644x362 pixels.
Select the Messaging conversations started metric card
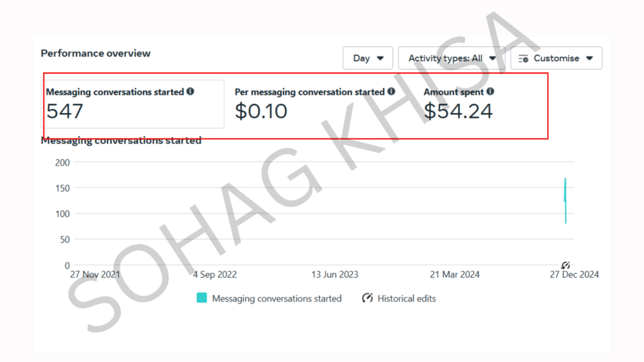coord(133,104)
